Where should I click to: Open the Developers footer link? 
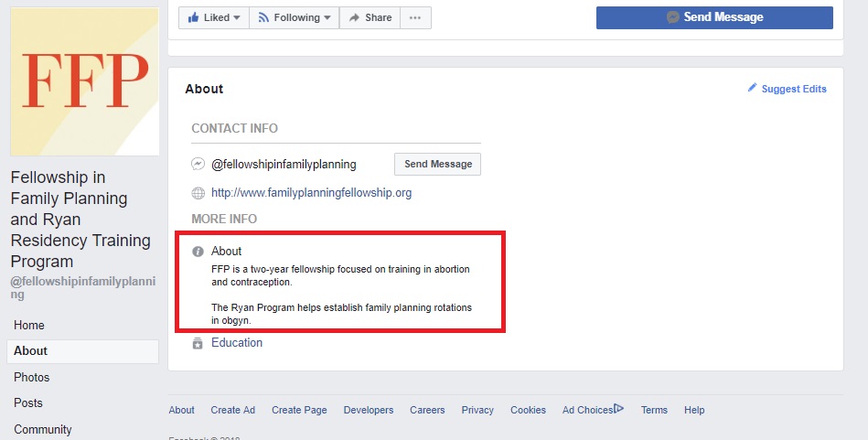pos(368,410)
